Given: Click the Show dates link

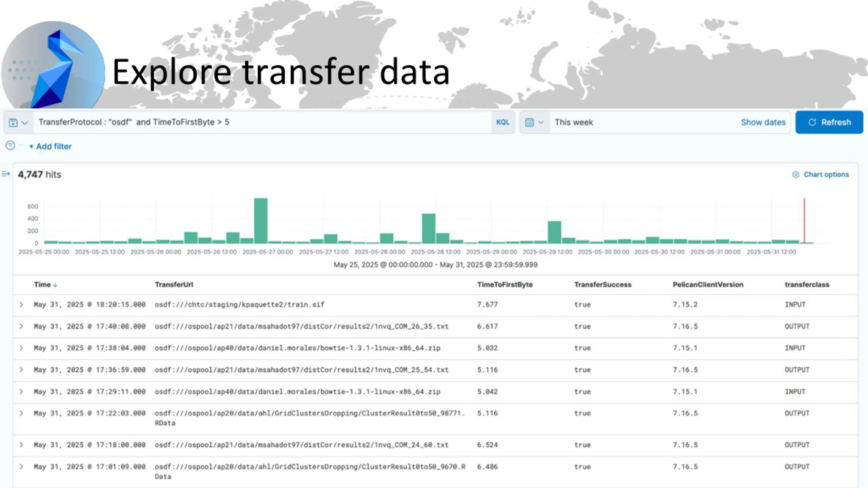Looking at the screenshot, I should (763, 122).
